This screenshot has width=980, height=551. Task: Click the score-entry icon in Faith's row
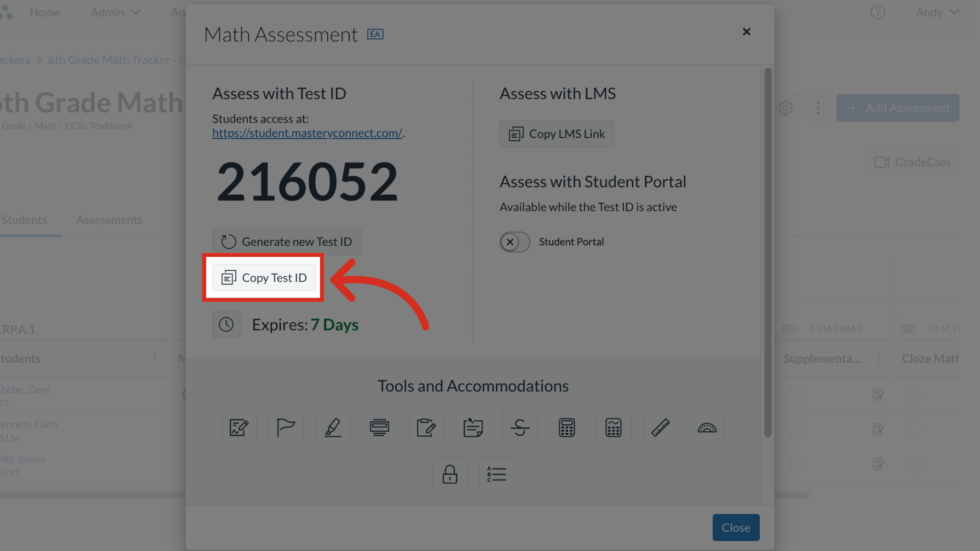878,429
